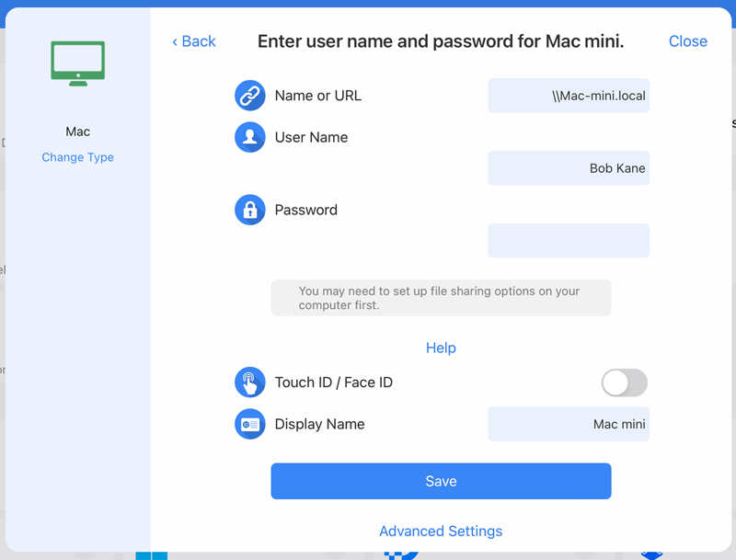Screen dimensions: 736x560
Task: Click the green Mac monitor icon
Action: tap(78, 63)
